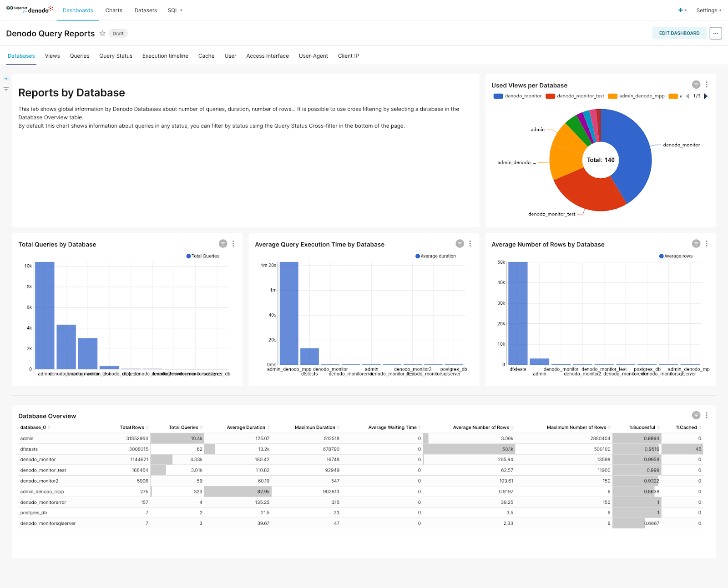Open kebab menu of Total Queries by Database
This screenshot has width=728, height=588.
coord(233,244)
